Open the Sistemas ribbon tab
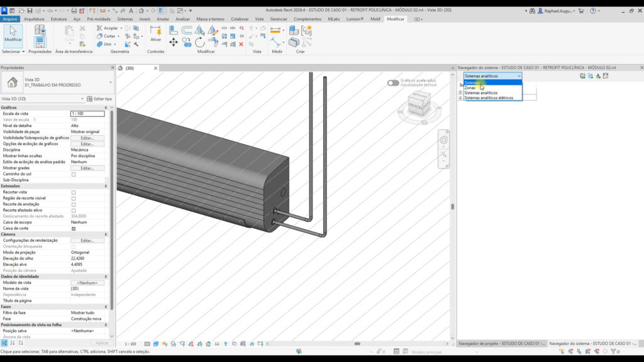 (x=125, y=19)
